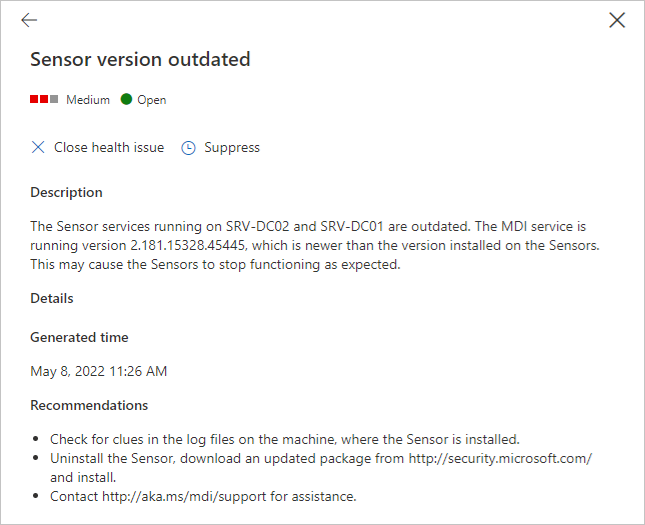The width and height of the screenshot is (645, 525).
Task: Open the security.microsoft.com link
Action: [500, 458]
